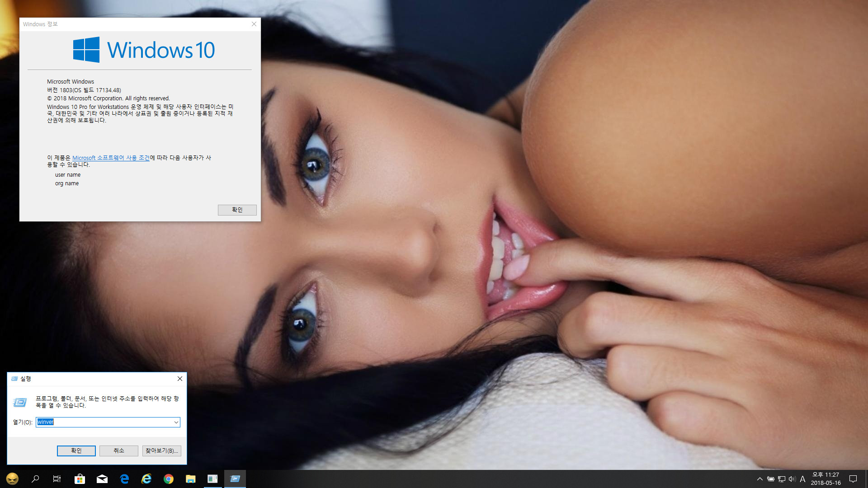868x488 pixels.
Task: Launch Google Chrome from taskbar
Action: [169, 479]
